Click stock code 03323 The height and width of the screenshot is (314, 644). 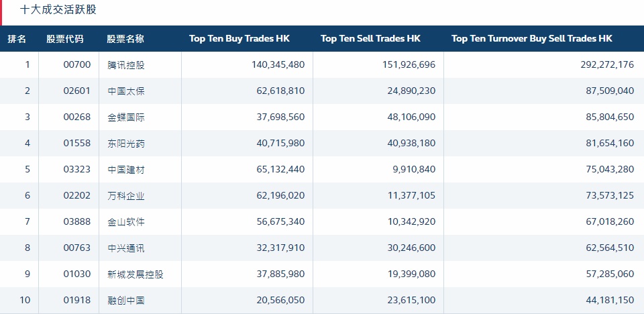pyautogui.click(x=76, y=170)
